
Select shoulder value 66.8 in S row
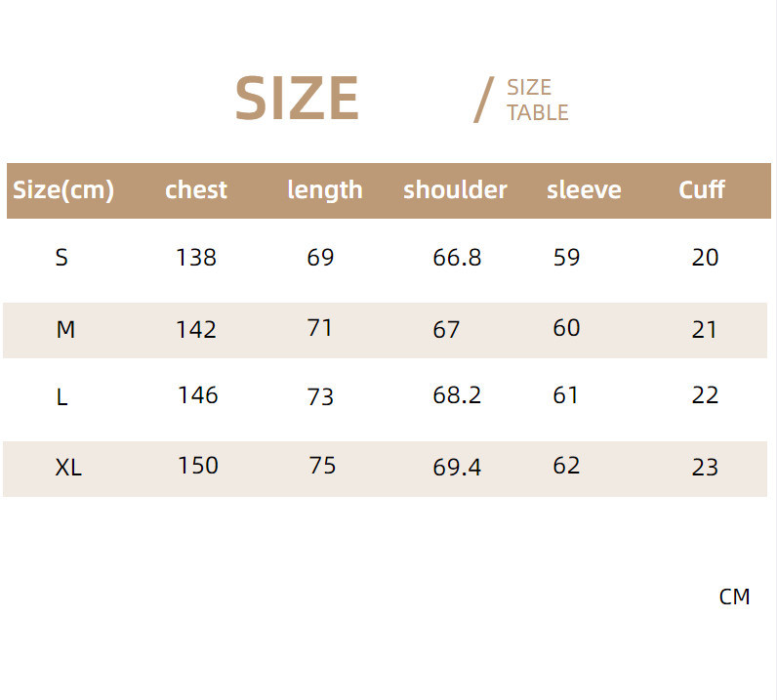[457, 258]
